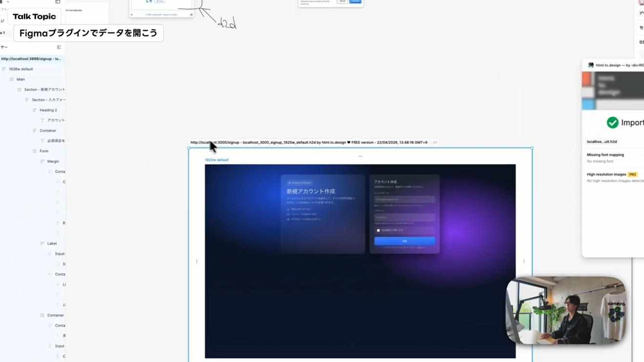Click the email input field in the mockup
Image resolution: width=644 pixels, height=362 pixels.
[404, 199]
